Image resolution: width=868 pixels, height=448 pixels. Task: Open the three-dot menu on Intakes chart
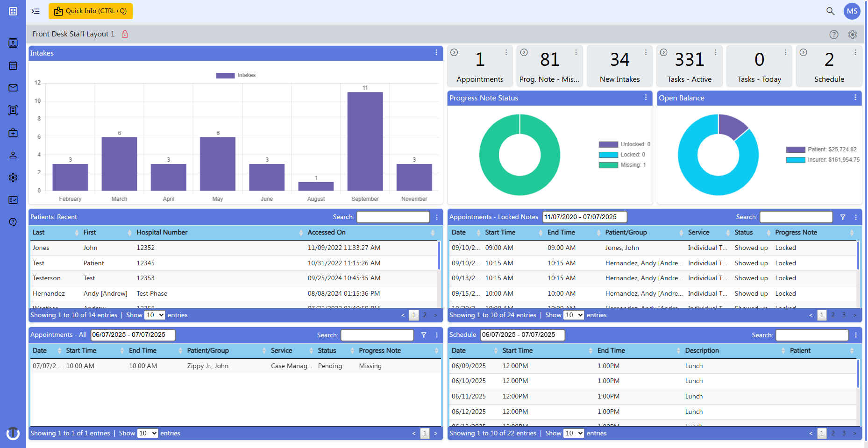pyautogui.click(x=436, y=53)
